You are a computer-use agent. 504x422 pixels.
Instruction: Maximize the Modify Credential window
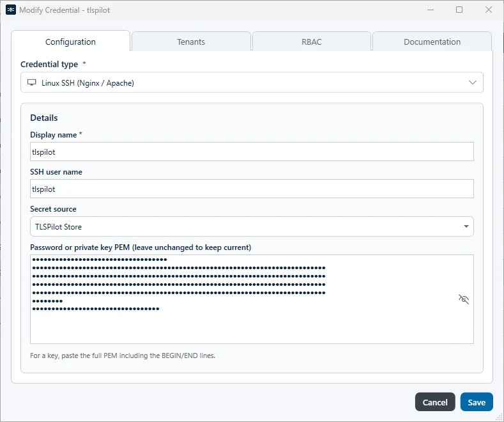point(459,10)
